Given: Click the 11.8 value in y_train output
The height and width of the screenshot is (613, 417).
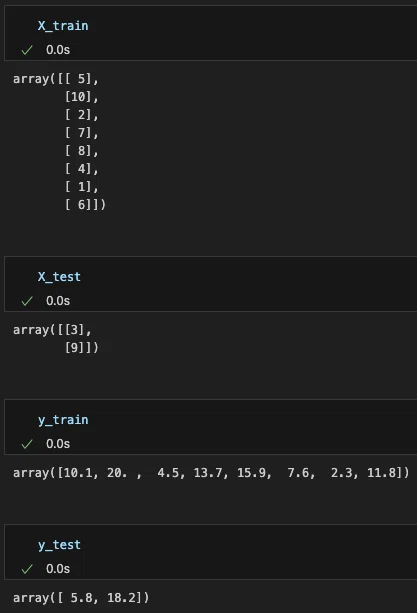Looking at the screenshot, I should tap(382, 473).
